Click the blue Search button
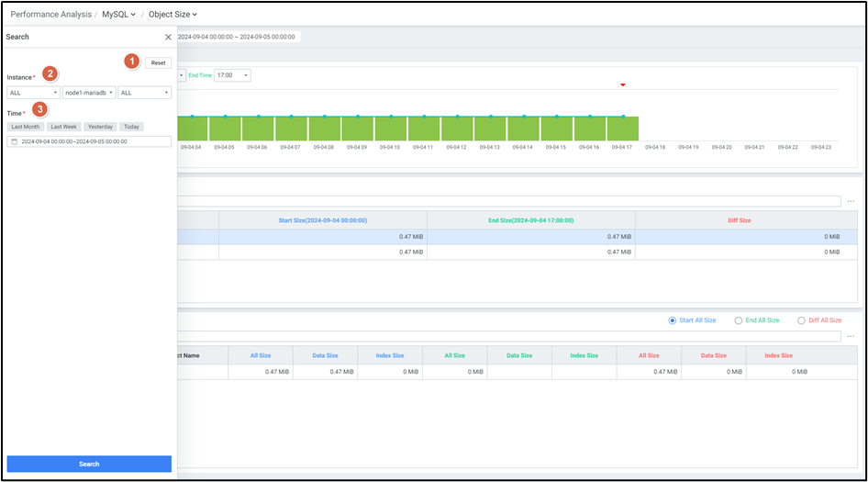 coord(89,464)
